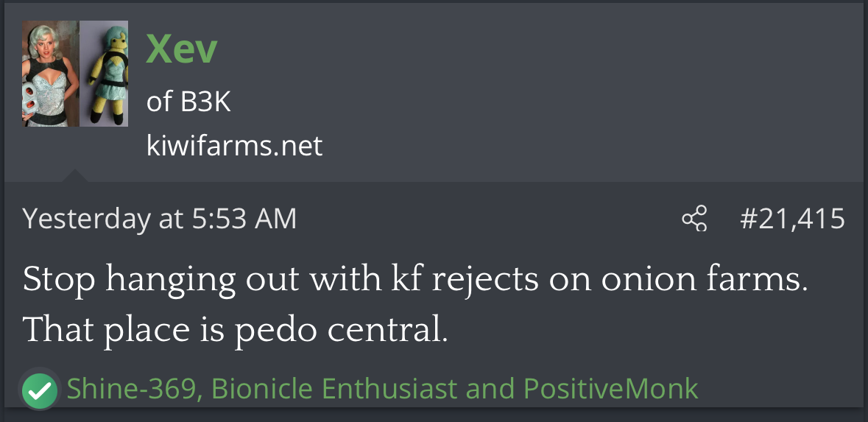Click the plush doll half of avatar
The height and width of the screenshot is (422, 868).
[104, 74]
